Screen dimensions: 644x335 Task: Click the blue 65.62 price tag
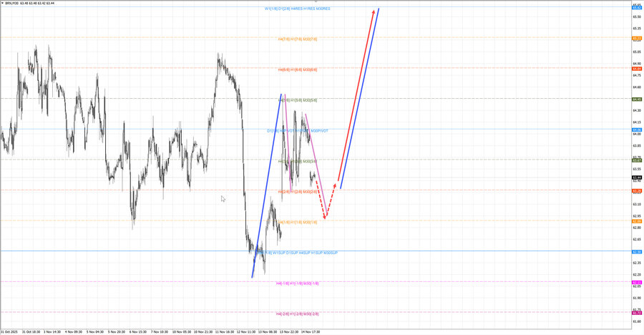(x=637, y=7)
